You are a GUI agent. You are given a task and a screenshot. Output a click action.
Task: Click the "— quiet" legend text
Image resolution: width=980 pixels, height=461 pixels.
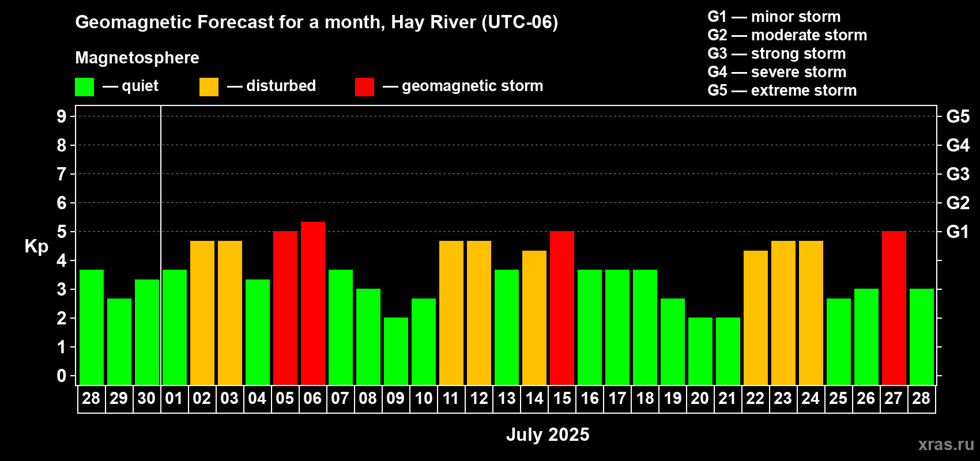130,86
